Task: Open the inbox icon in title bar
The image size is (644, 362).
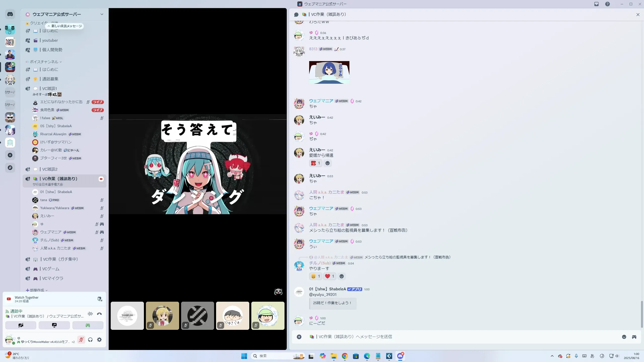Action: point(596,4)
